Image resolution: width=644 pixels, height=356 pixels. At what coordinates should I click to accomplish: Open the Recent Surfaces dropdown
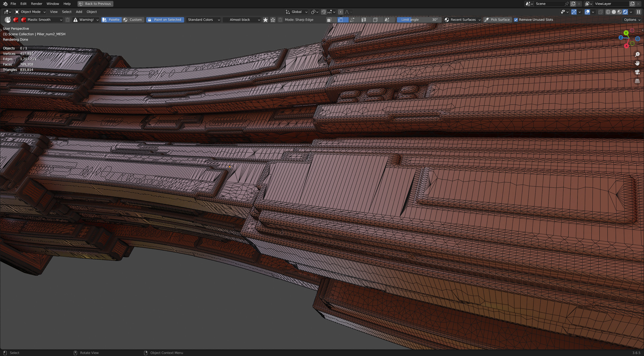[x=462, y=20]
